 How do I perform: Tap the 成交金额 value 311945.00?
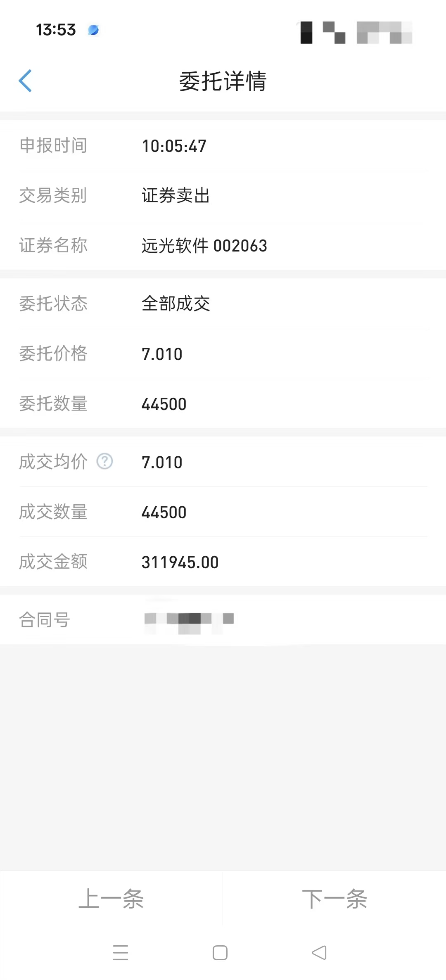180,562
